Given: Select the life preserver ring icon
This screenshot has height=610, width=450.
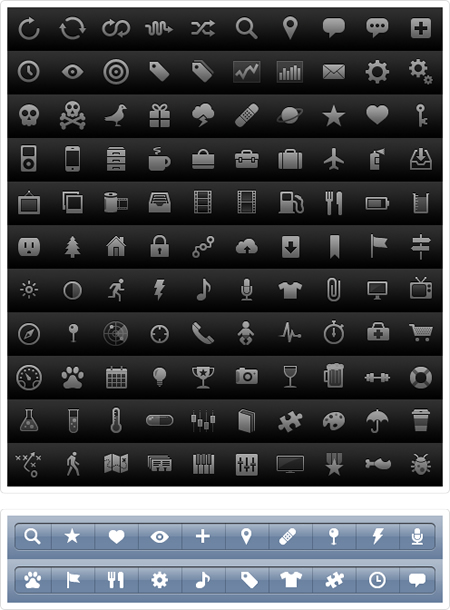Looking at the screenshot, I should [421, 377].
